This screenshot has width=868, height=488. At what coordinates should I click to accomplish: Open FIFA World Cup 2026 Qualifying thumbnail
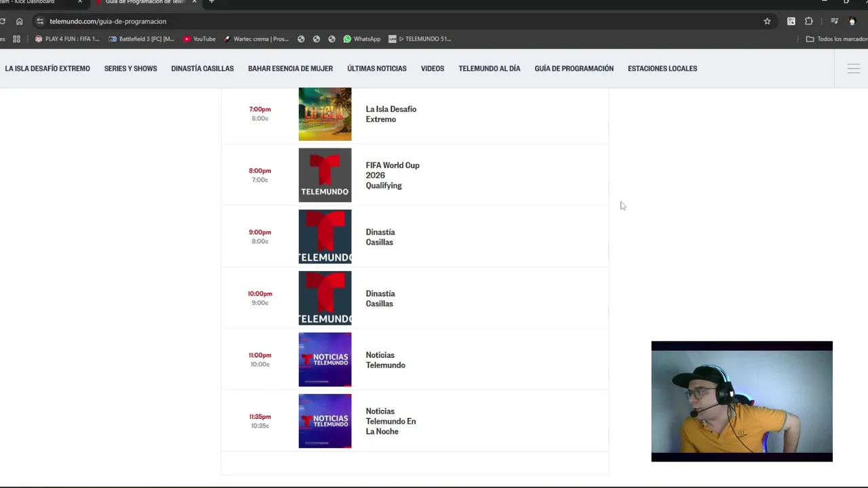coord(325,175)
